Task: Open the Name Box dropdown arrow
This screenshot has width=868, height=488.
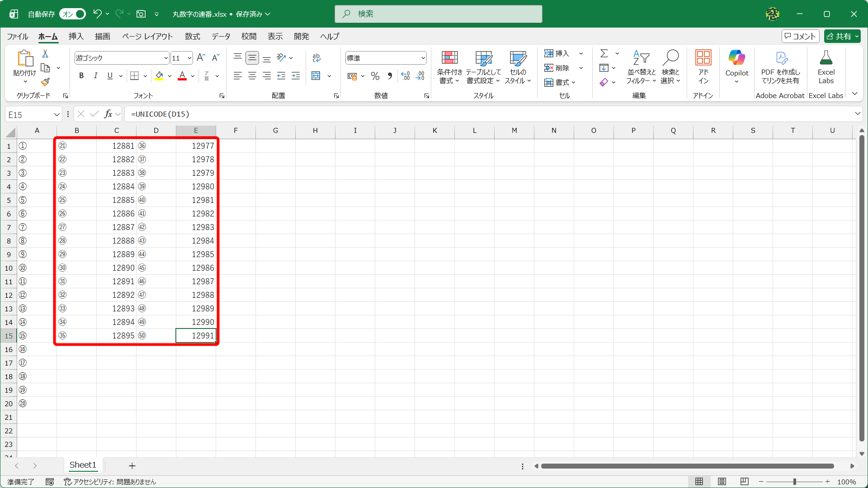Action: [x=57, y=115]
